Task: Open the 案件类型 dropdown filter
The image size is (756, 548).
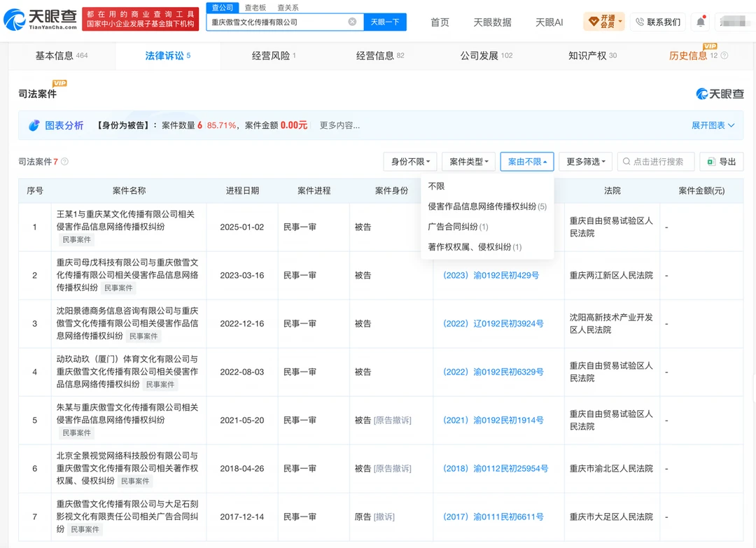Action: [x=468, y=162]
